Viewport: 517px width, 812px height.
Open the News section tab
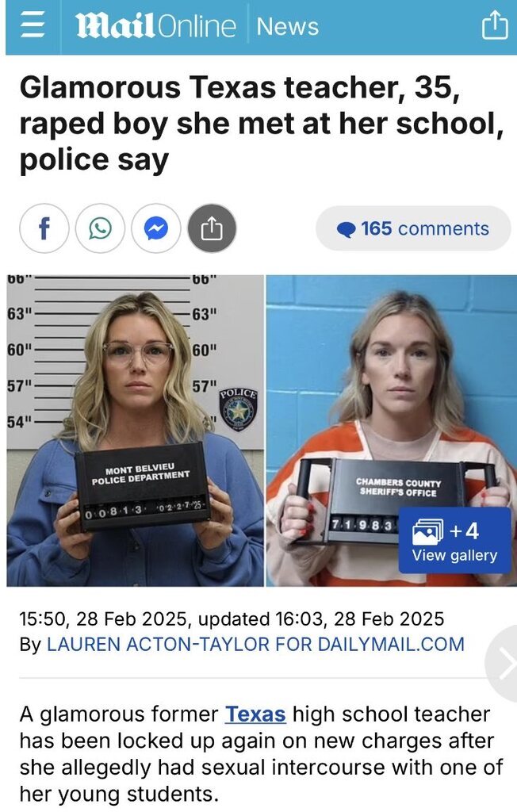point(288,26)
